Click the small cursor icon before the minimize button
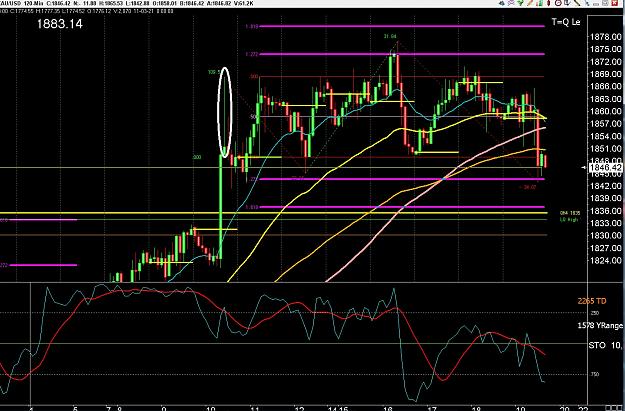 click(x=587, y=3)
